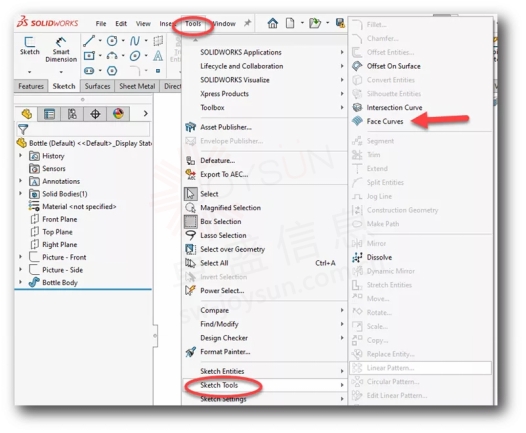Select the Sensors tree item
The image size is (526, 433).
click(54, 169)
